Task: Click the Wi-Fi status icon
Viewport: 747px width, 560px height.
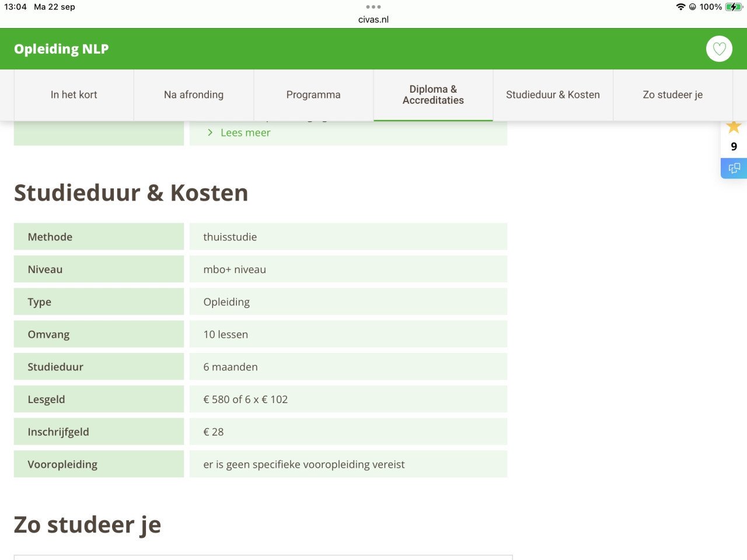Action: click(680, 7)
